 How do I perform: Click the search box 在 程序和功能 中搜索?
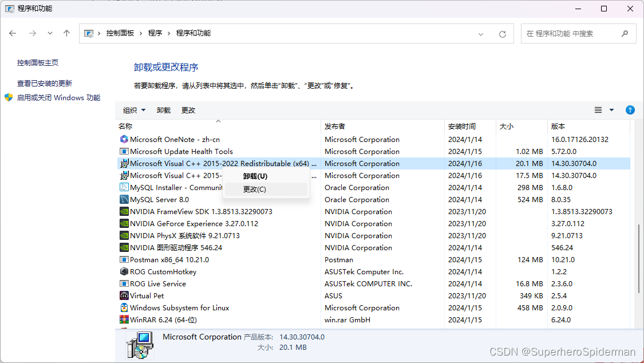[x=578, y=34]
